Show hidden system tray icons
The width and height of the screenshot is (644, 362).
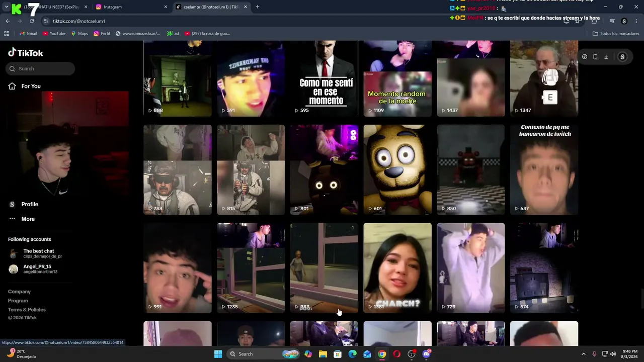click(x=584, y=354)
